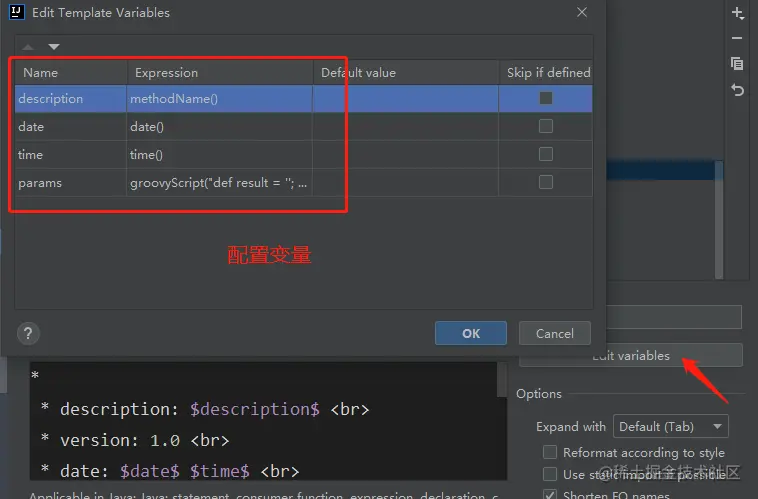Select the description variable name cell

(x=71, y=99)
